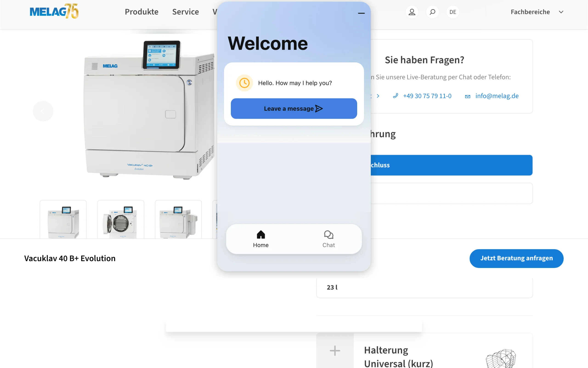The width and height of the screenshot is (588, 368).
Task: Click 'Hello. How may I help you?' message
Action: click(295, 83)
